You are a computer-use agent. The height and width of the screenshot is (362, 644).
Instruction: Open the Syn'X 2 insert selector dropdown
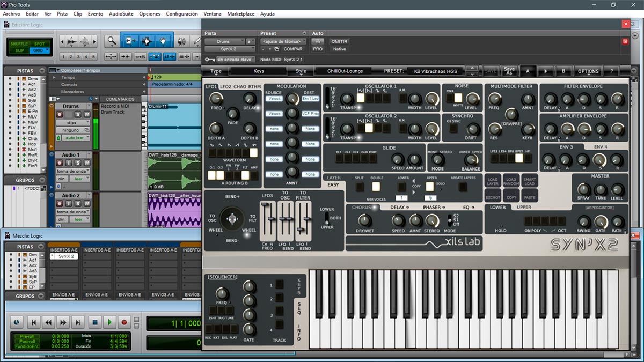(230, 49)
